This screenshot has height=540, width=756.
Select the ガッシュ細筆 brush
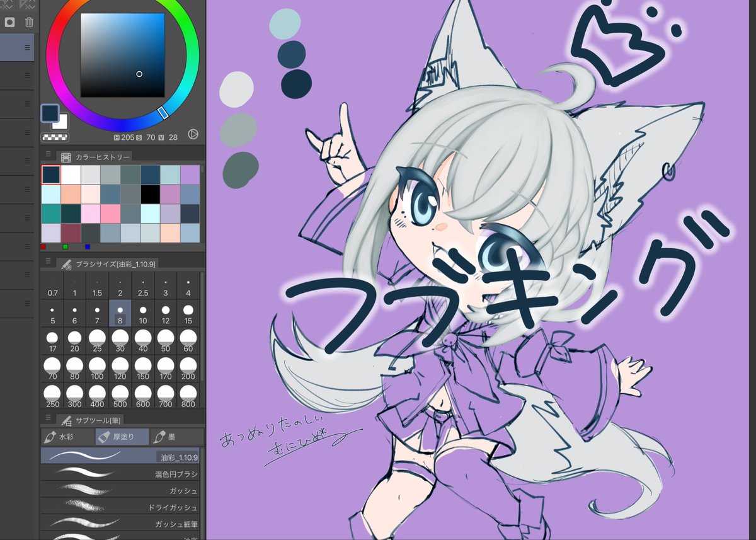[120, 523]
